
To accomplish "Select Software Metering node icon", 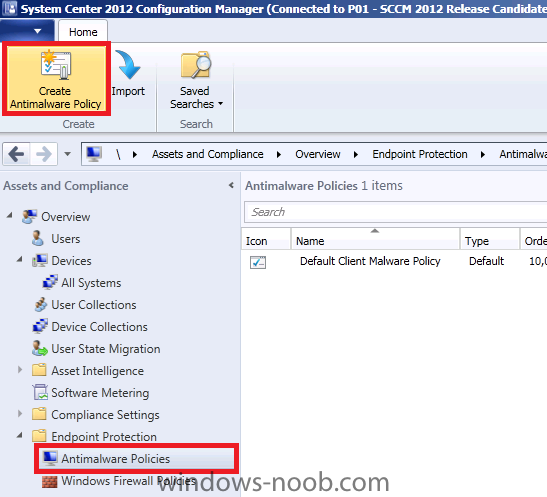I will point(40,392).
